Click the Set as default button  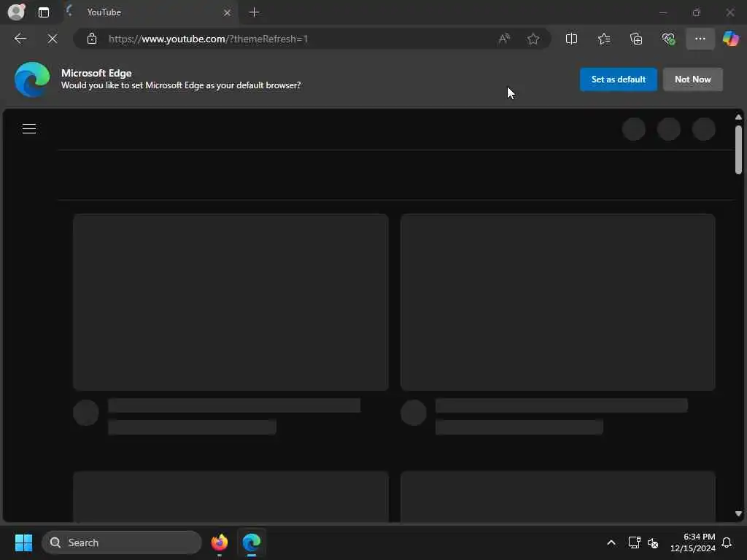tap(619, 79)
